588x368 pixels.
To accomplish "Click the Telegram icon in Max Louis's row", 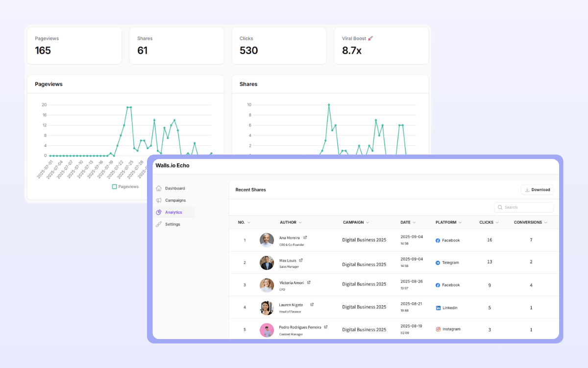I will click(x=438, y=263).
